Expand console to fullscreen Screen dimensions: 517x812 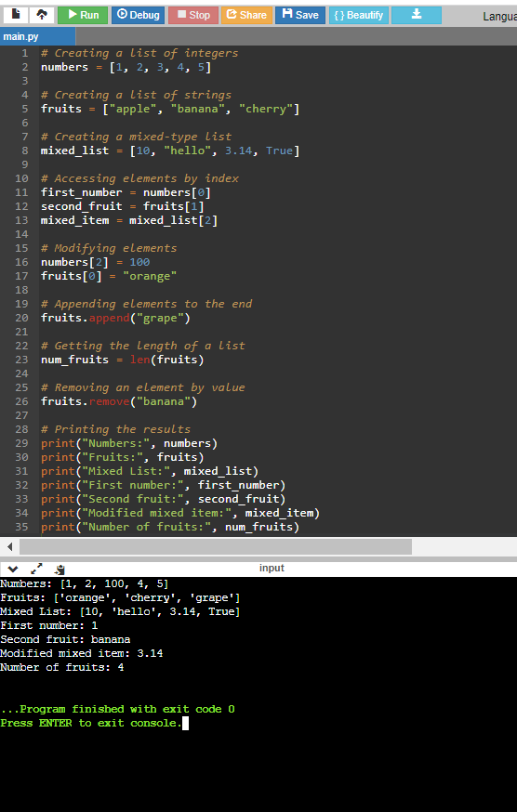(x=36, y=570)
